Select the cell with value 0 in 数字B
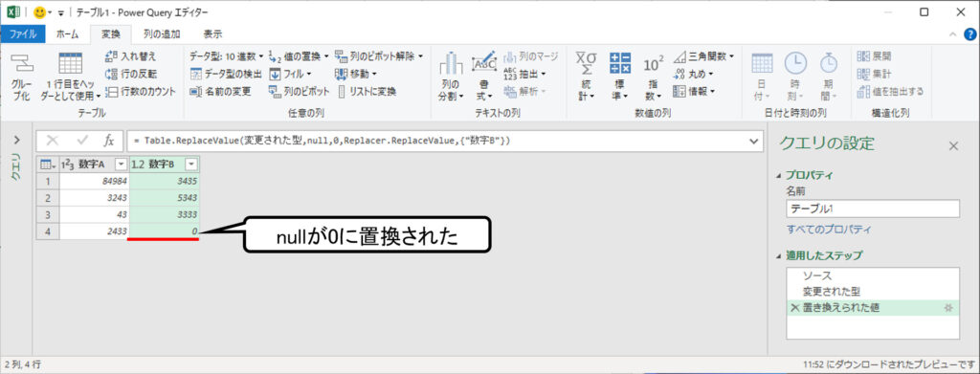 pos(165,231)
